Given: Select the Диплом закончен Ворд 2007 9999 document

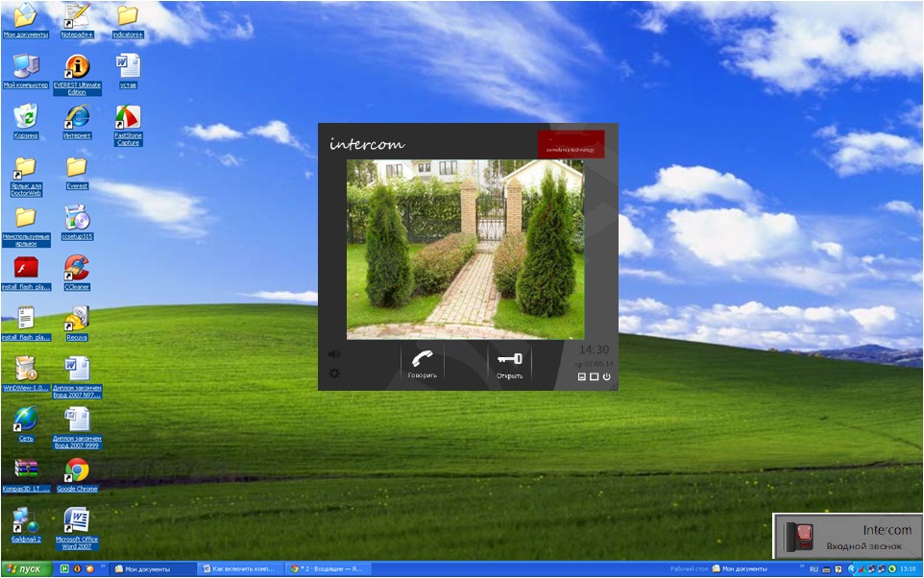Looking at the screenshot, I should point(77,428).
